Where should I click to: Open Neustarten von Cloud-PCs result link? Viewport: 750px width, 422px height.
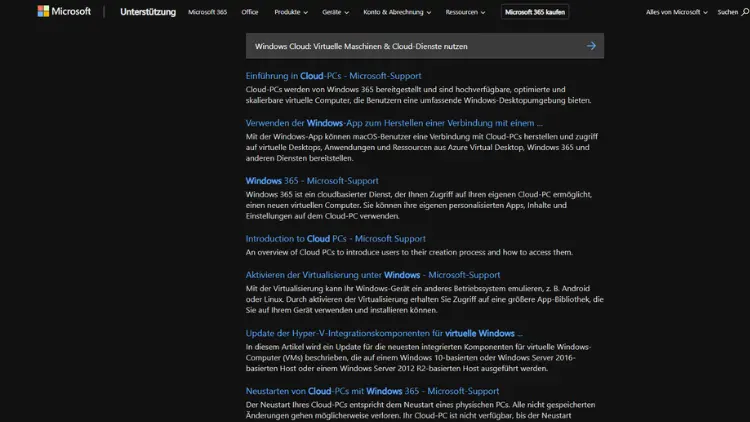[x=372, y=391]
